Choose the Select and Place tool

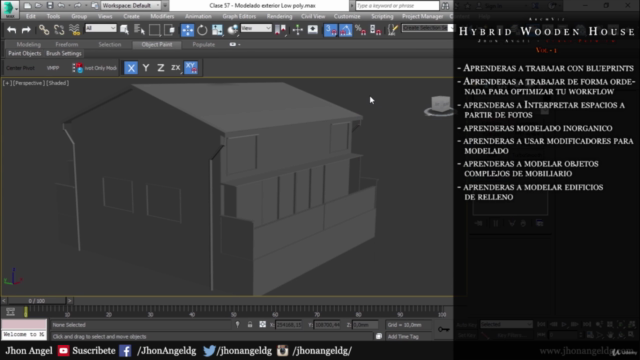click(x=232, y=30)
